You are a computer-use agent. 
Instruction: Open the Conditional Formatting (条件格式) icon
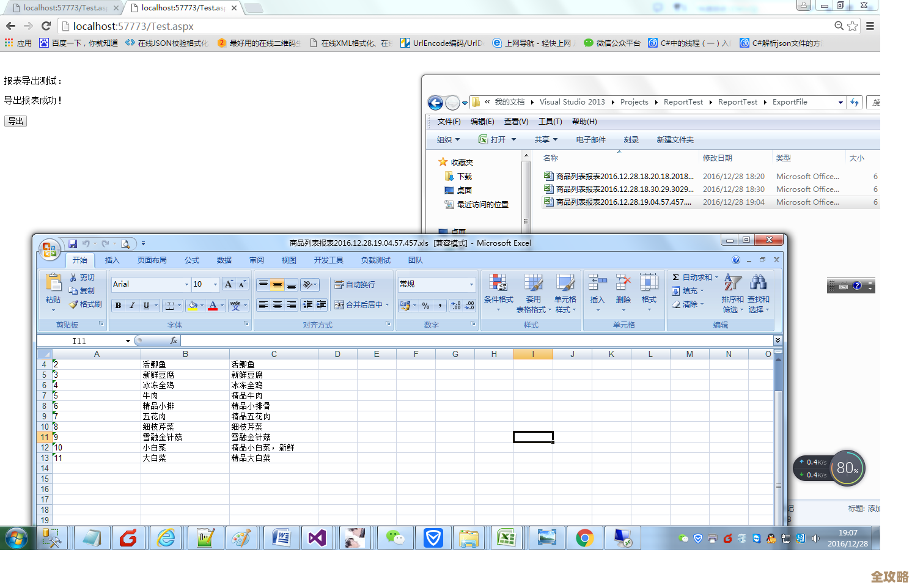(x=498, y=283)
